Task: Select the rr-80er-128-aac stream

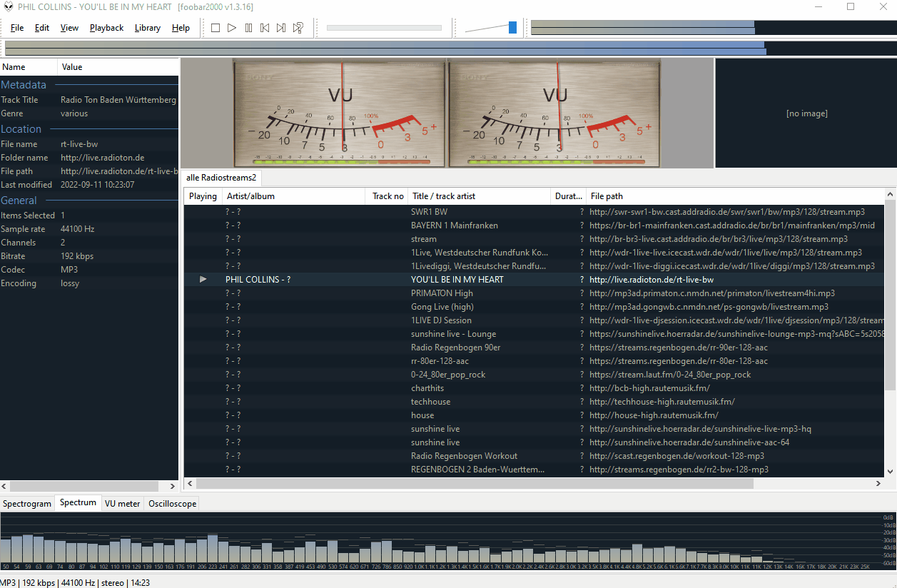Action: point(534,361)
